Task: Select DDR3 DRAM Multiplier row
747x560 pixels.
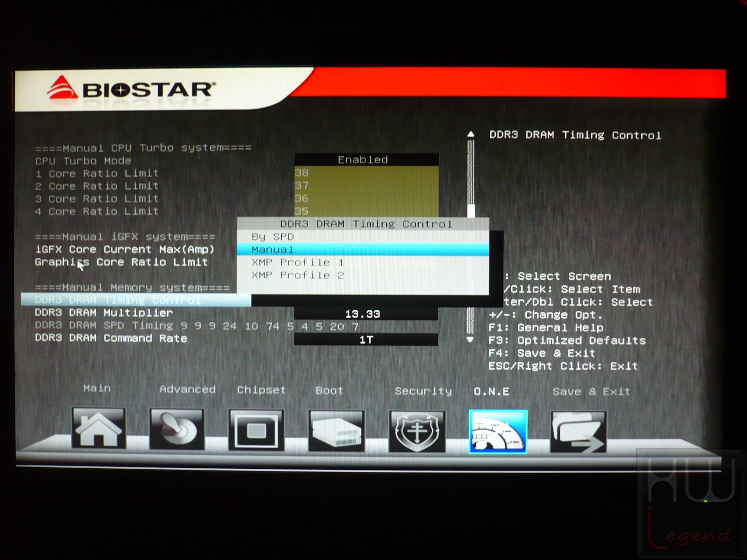Action: [104, 313]
